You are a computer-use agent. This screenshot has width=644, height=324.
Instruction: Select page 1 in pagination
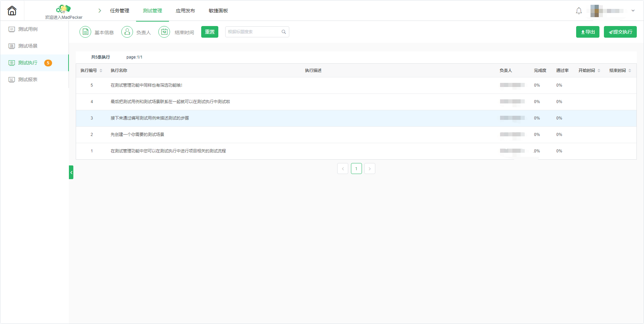356,169
